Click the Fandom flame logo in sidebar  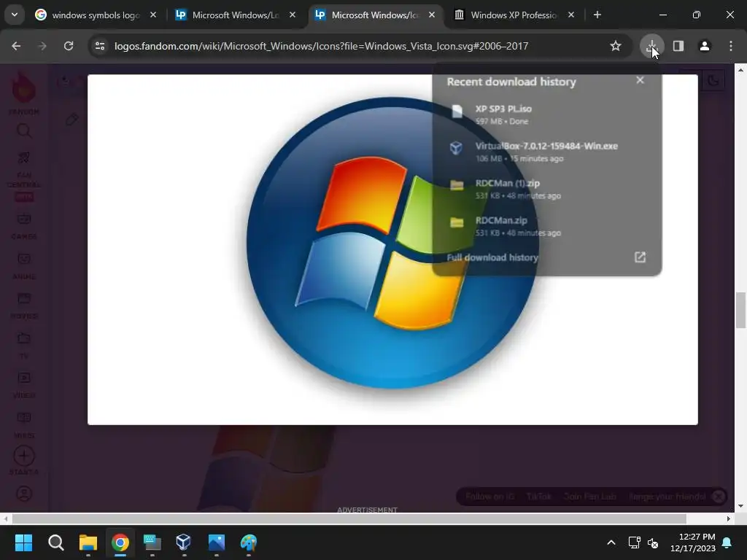pos(24,87)
